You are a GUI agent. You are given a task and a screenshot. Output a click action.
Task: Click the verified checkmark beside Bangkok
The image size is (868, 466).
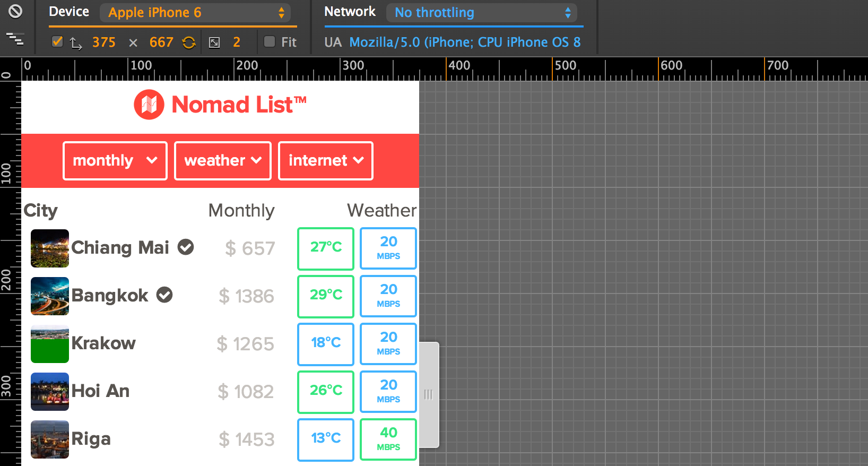164,295
